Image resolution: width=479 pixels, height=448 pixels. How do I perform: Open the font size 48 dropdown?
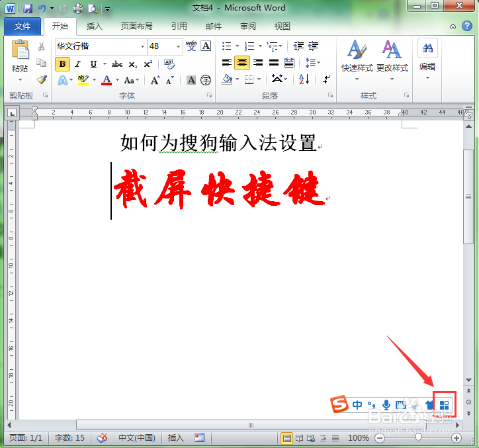pos(178,46)
